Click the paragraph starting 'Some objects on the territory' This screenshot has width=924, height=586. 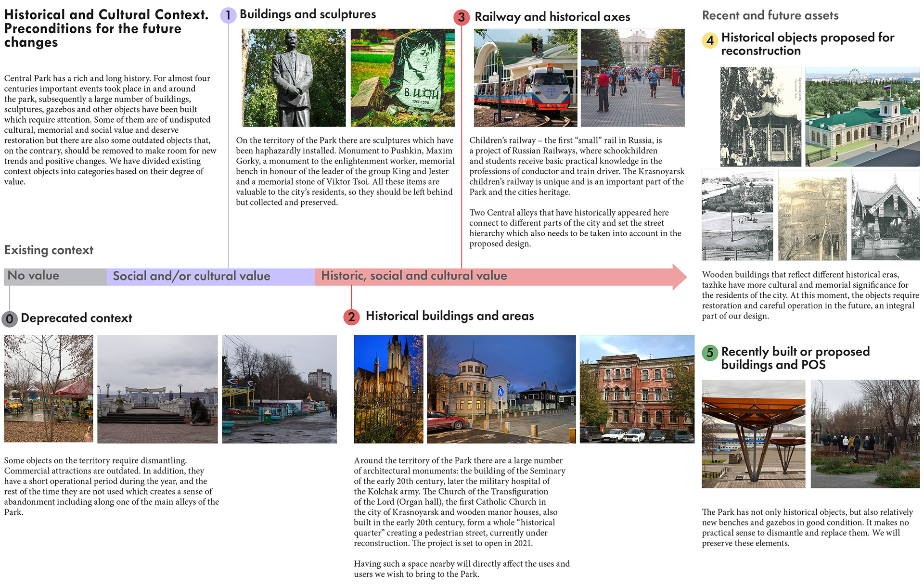pyautogui.click(x=112, y=486)
